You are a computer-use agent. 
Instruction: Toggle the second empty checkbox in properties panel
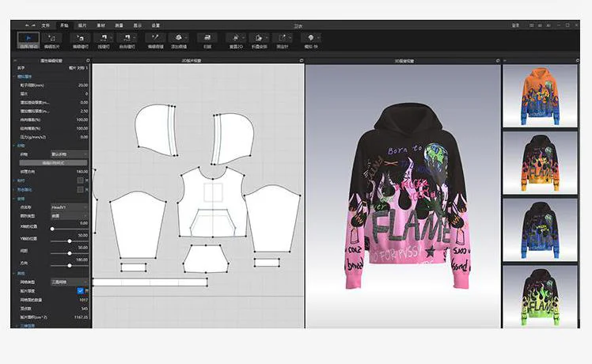[80, 190]
